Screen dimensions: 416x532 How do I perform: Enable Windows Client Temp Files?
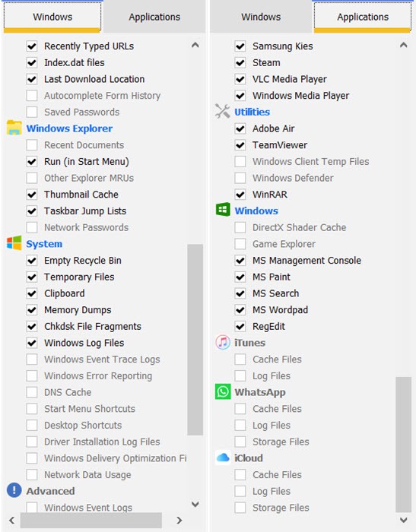point(240,161)
